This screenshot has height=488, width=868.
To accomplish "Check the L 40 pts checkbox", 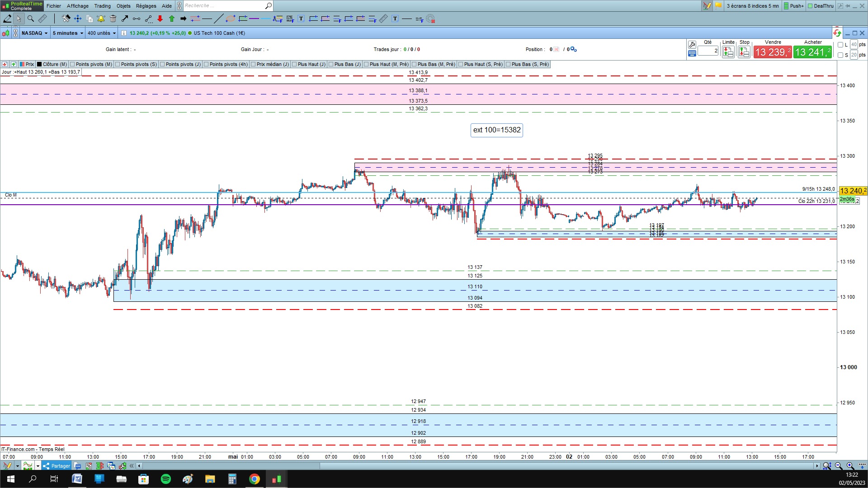I will (840, 45).
